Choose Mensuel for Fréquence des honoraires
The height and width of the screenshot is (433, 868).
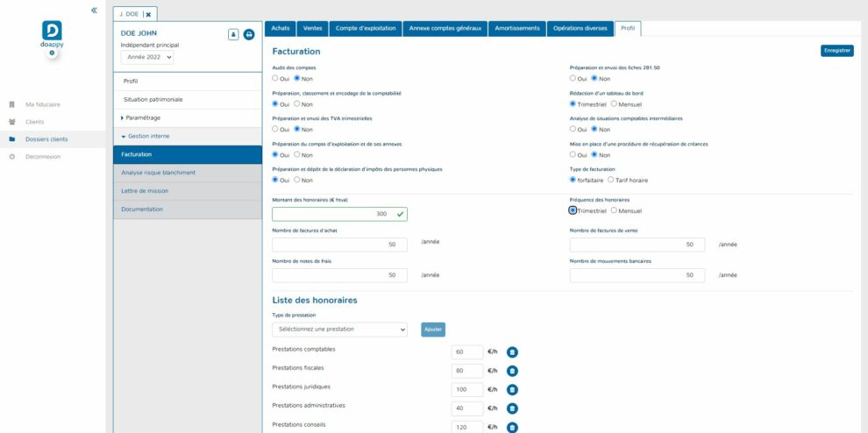(614, 210)
